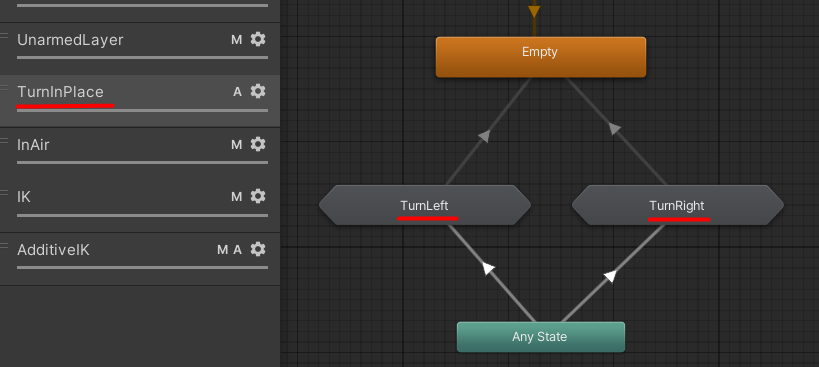
Task: Select the IK animator layer
Action: (x=139, y=206)
